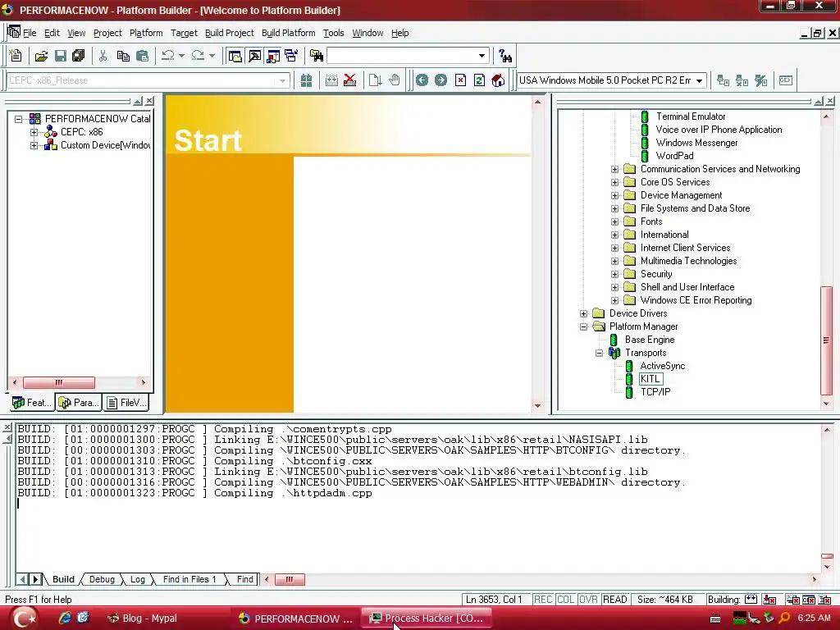This screenshot has height=630, width=840.
Task: Switch to the FileView workspace tab
Action: 126,402
